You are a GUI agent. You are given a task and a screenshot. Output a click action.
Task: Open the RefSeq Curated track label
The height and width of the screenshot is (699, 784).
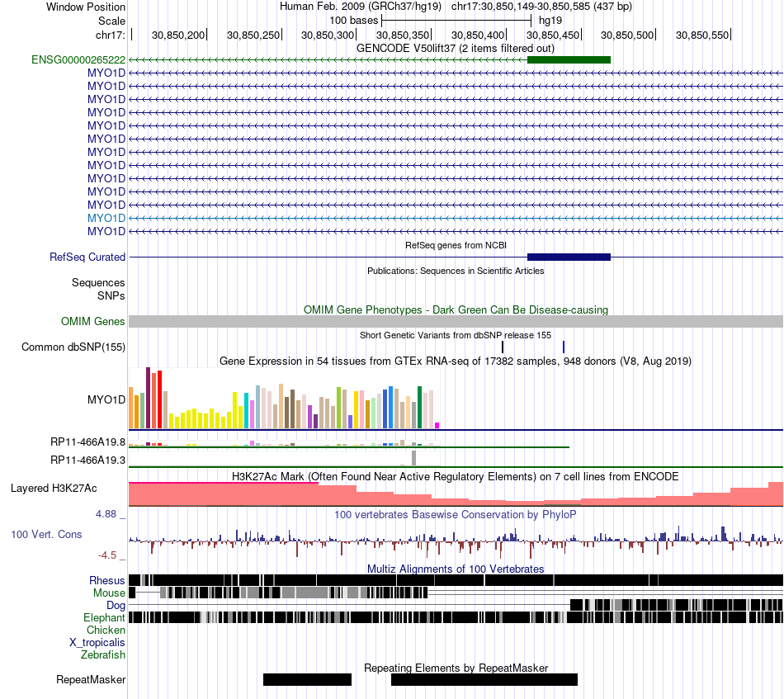[x=87, y=257]
